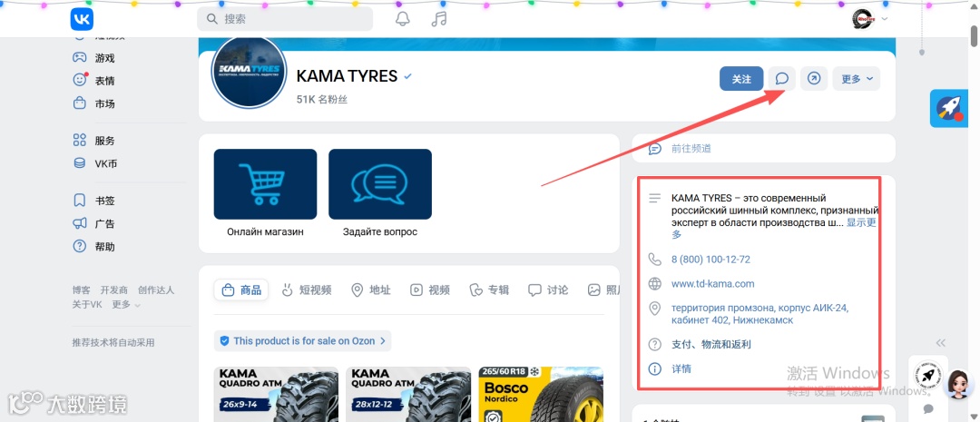980x422 pixels.
Task: Open 服务 services in the sidebar
Action: click(104, 141)
